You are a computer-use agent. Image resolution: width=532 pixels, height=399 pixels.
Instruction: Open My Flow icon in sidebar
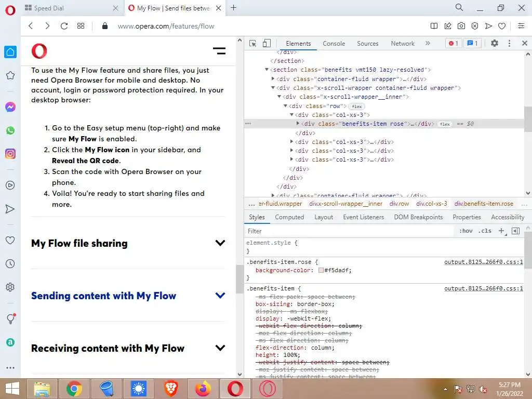pos(10,209)
